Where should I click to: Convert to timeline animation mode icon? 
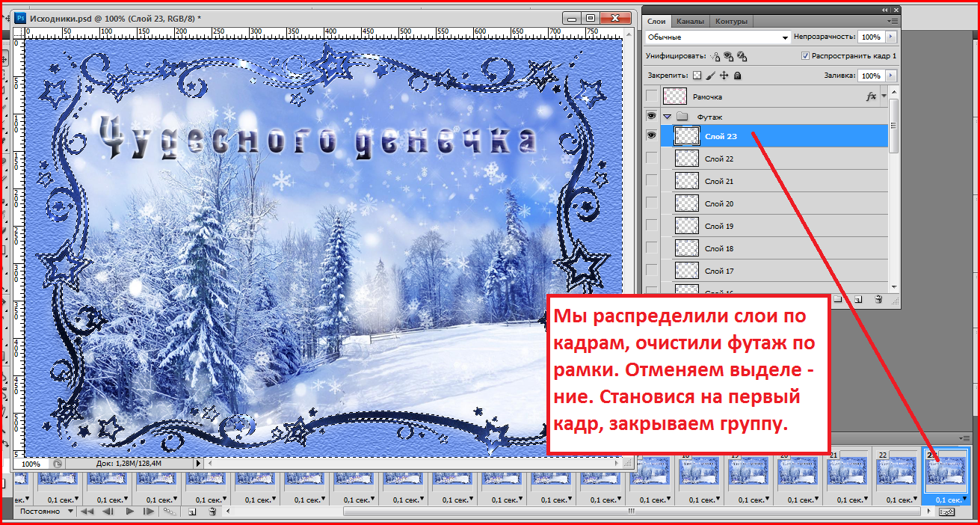pos(946,512)
